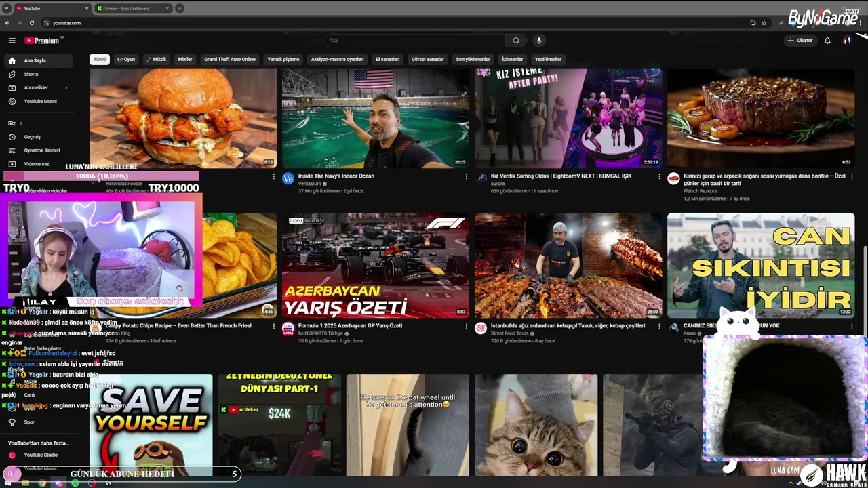Start voice search with the microphone icon
Viewport: 868px width, 488px height.
coord(539,41)
